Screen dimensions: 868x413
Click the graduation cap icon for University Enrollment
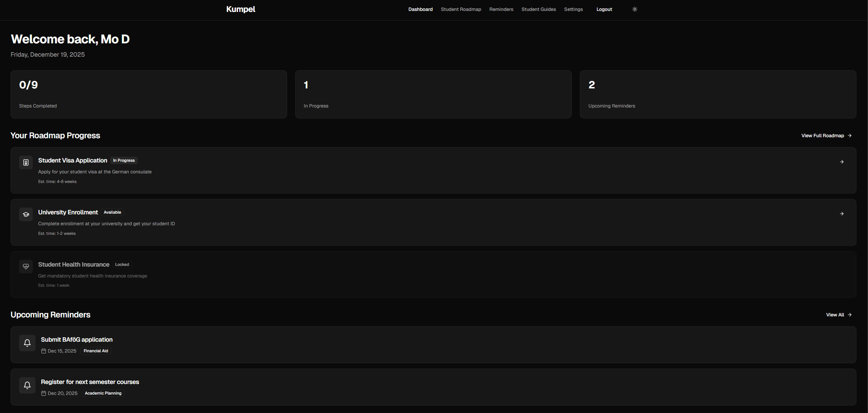tap(26, 214)
